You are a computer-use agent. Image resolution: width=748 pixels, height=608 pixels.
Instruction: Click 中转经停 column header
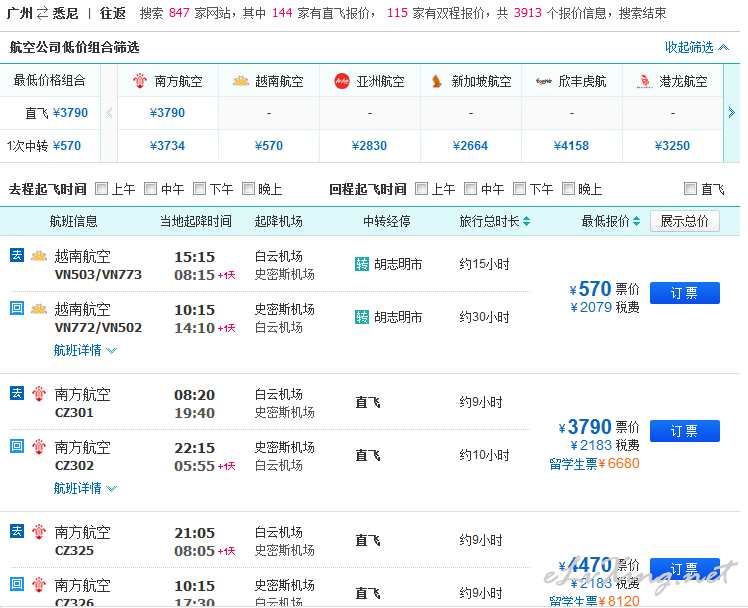coord(387,221)
